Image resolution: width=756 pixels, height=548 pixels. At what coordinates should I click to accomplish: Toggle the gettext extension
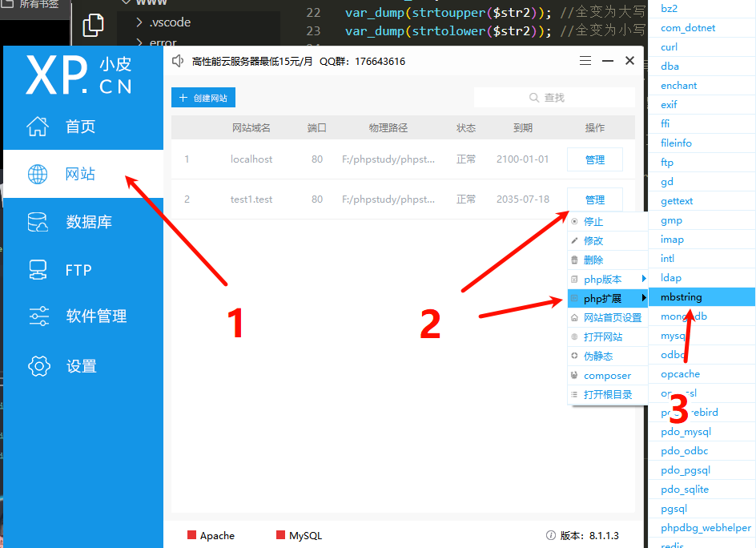click(702, 201)
